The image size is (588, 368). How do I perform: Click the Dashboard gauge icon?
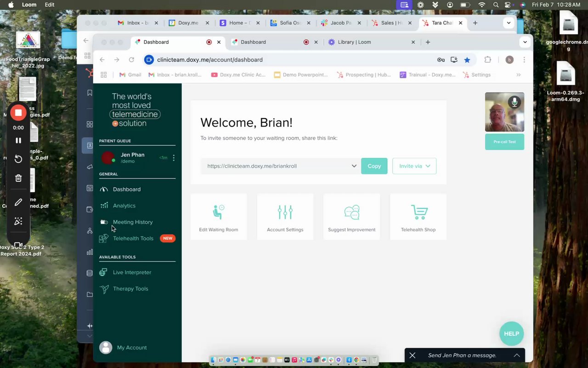(104, 189)
